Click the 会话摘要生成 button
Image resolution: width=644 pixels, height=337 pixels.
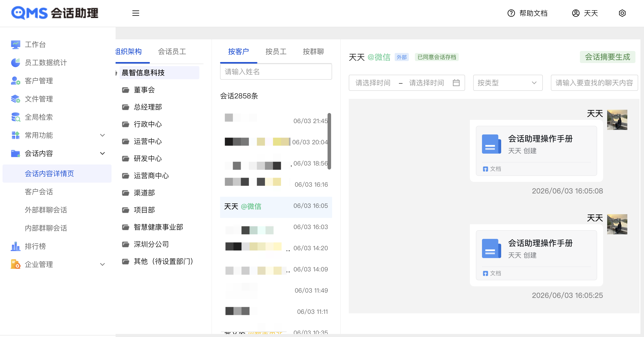pos(607,57)
